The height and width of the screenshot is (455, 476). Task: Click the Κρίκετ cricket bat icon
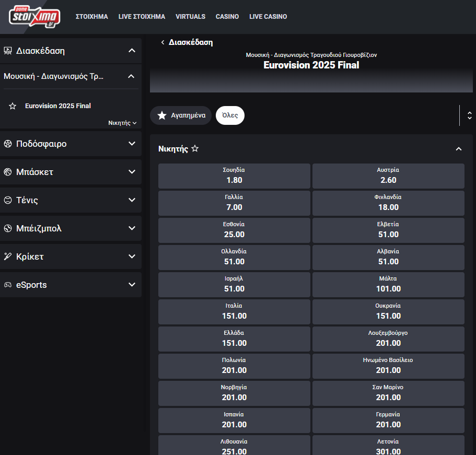pos(8,256)
